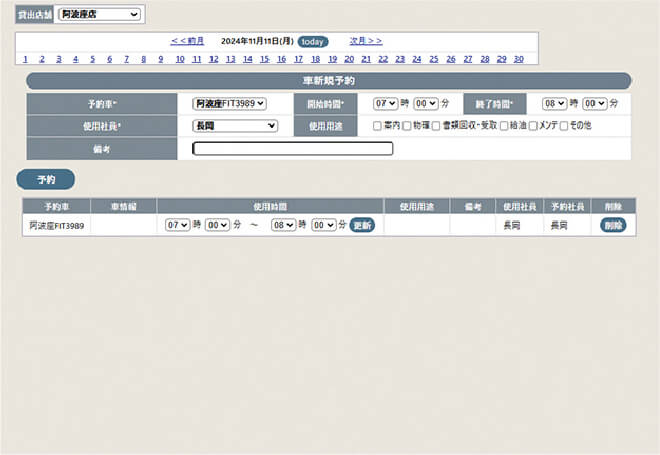Open end minute dropdown in 阿波座FIT3989 table row
The image size is (660, 455).
click(x=324, y=225)
